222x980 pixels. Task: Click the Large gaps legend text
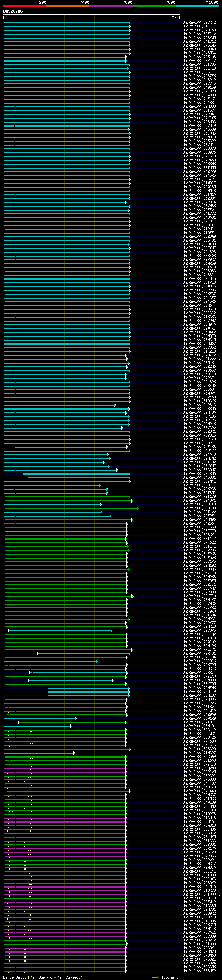click(x=43, y=977)
